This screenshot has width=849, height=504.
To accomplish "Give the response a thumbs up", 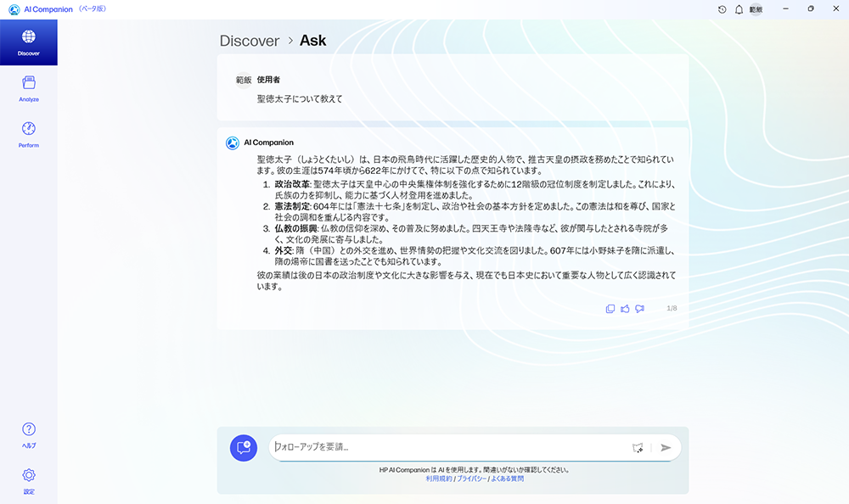I will pyautogui.click(x=625, y=309).
